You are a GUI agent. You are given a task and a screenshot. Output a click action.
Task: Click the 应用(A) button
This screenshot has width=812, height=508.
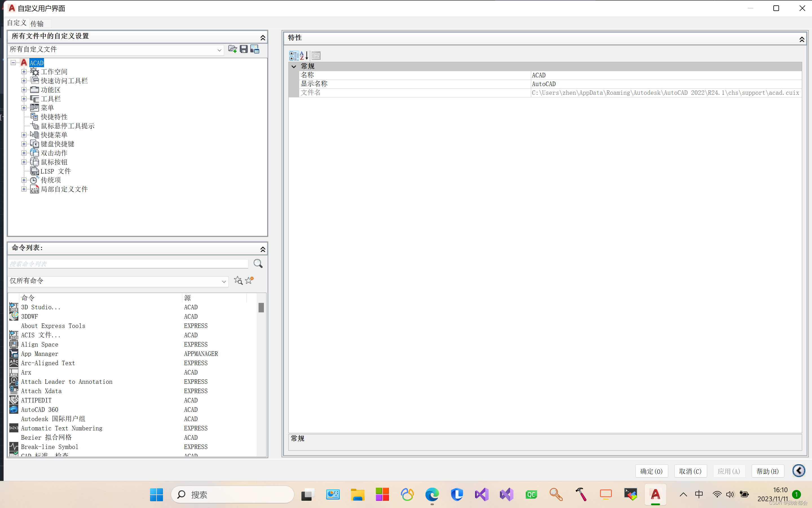[x=729, y=471]
